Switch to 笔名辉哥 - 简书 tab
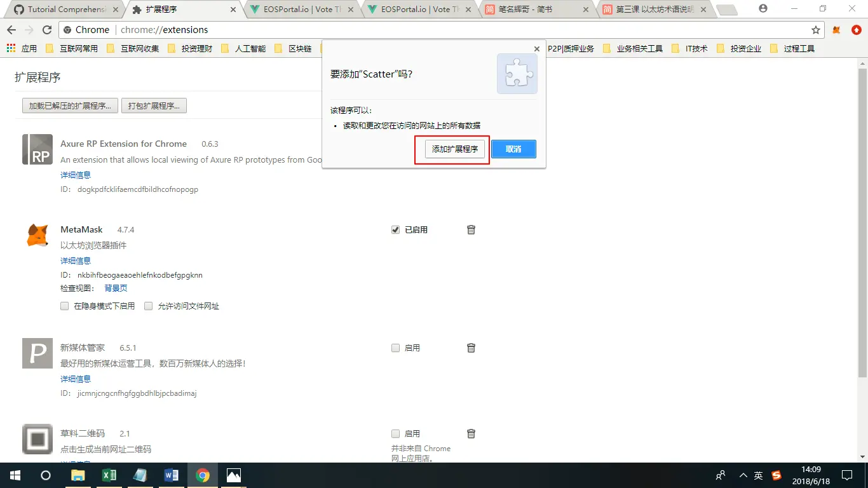868x488 pixels. pyautogui.click(x=537, y=10)
